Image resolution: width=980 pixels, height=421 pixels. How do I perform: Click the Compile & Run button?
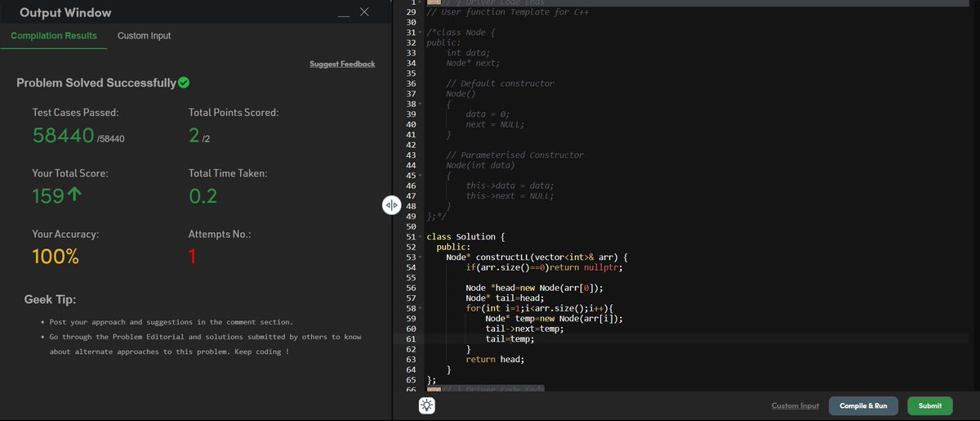(x=863, y=405)
